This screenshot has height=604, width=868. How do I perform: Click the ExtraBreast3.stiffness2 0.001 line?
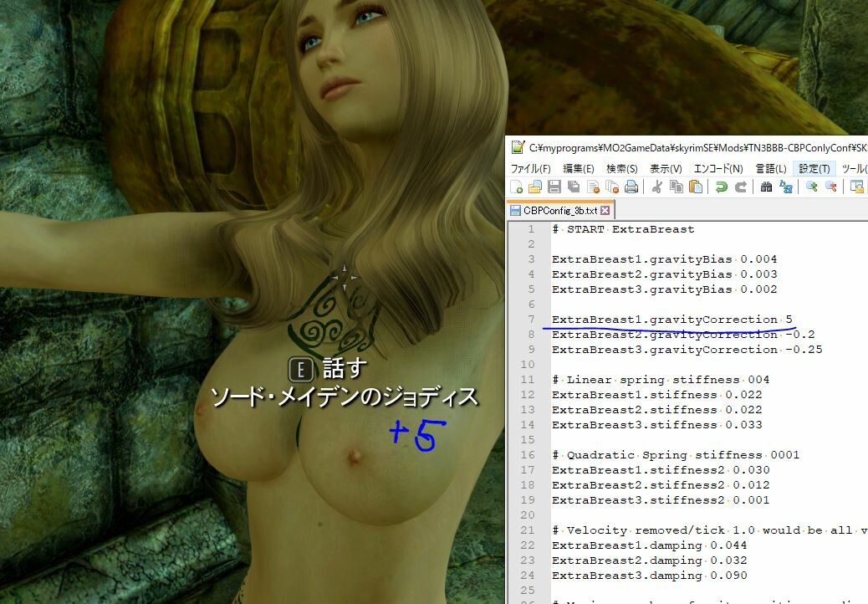tap(661, 500)
